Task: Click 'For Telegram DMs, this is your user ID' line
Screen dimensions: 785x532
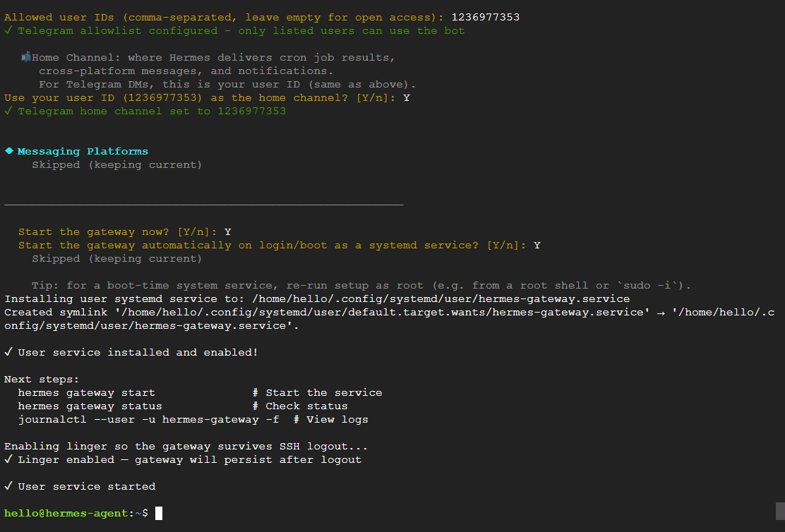Action: (x=227, y=84)
